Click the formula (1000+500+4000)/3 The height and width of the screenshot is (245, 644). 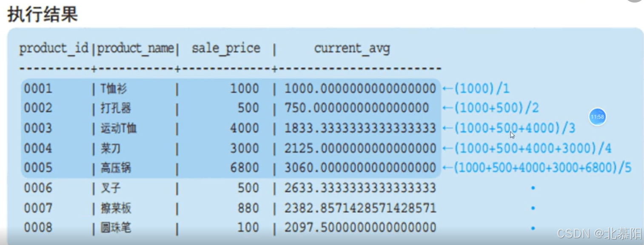[x=515, y=128]
